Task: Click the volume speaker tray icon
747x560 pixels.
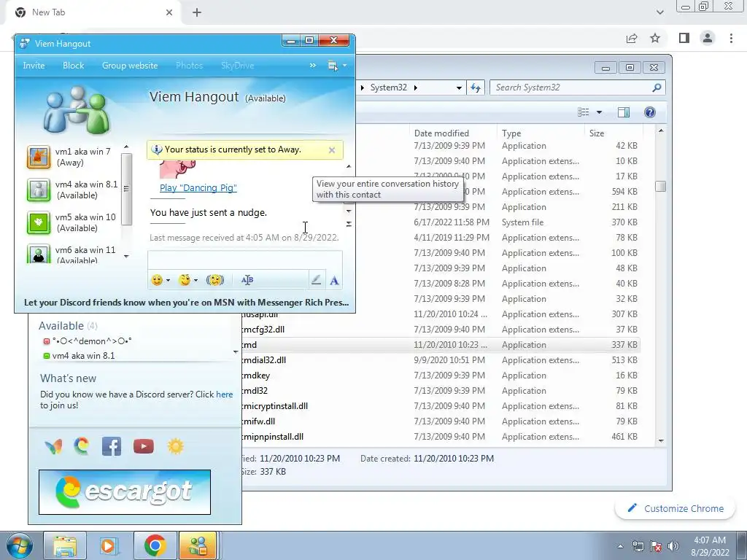Action: tap(673, 546)
